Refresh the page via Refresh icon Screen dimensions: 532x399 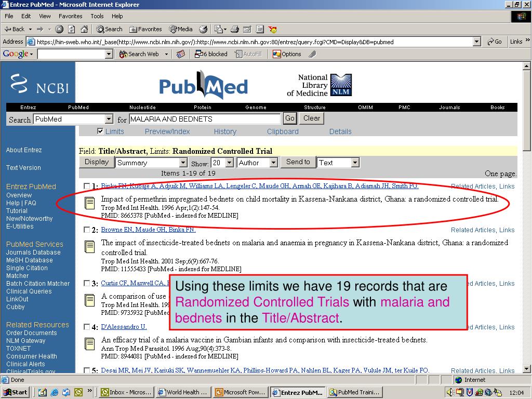click(71, 29)
